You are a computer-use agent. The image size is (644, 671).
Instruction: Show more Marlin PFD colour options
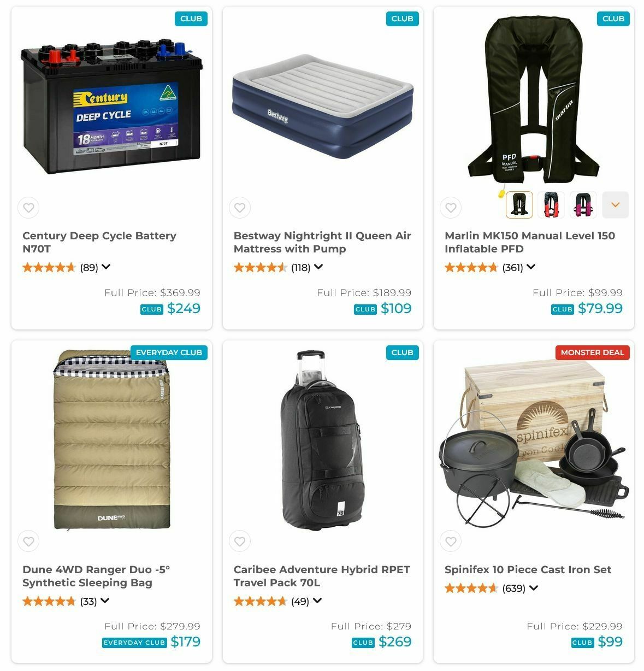pos(616,205)
